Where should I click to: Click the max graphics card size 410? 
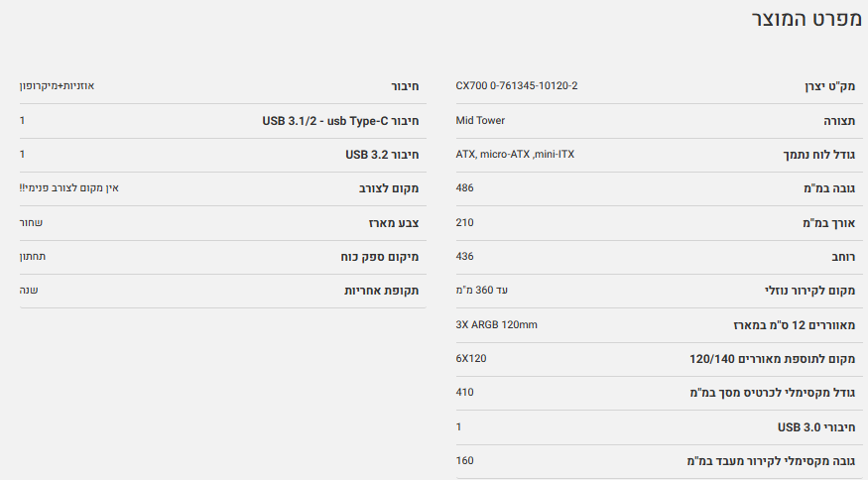point(465,392)
